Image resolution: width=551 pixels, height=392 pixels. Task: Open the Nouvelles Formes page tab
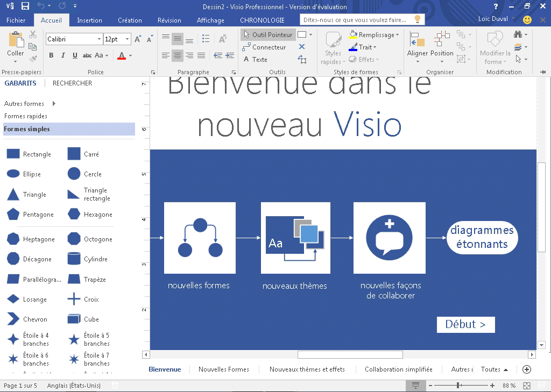click(224, 369)
